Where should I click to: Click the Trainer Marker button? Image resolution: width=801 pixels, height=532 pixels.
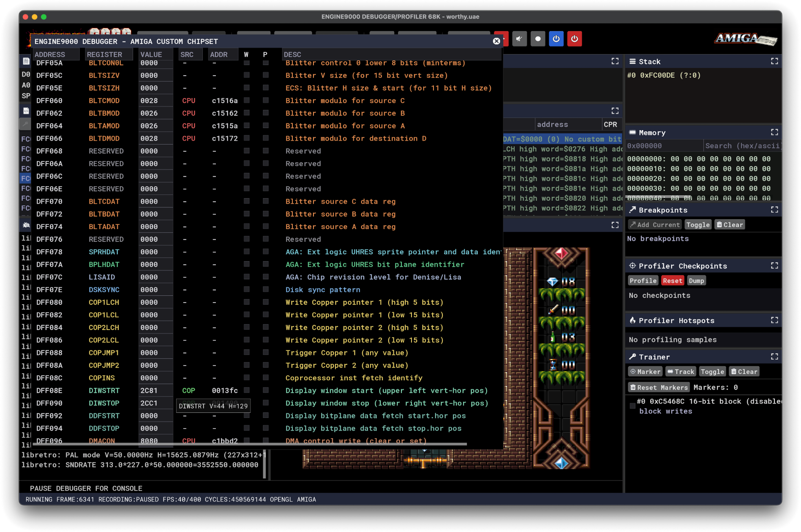pyautogui.click(x=645, y=371)
